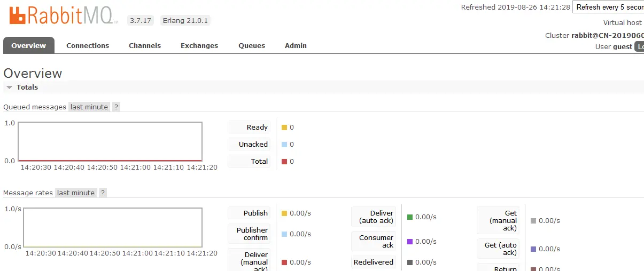Click the purple Consumer ack swatch
Image resolution: width=644 pixels, height=271 pixels.
tap(410, 242)
